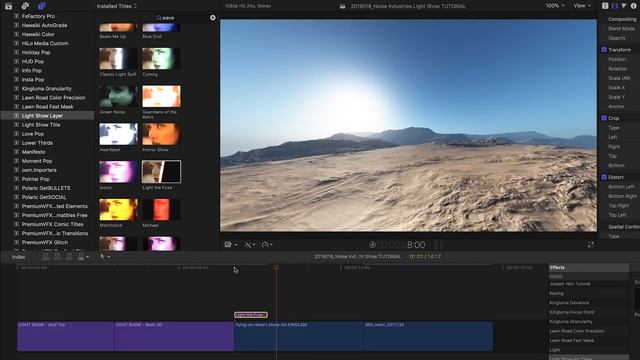Toggle full screen viewer icon

tap(591, 244)
